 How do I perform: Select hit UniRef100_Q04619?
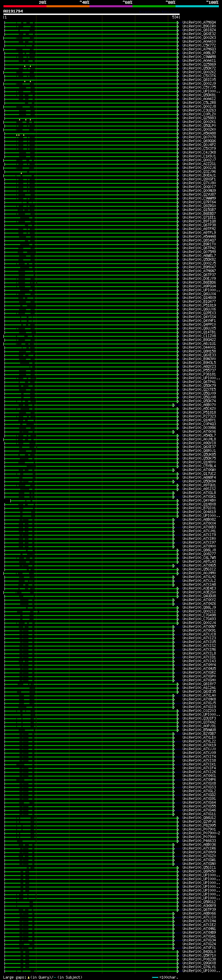click(199, 512)
